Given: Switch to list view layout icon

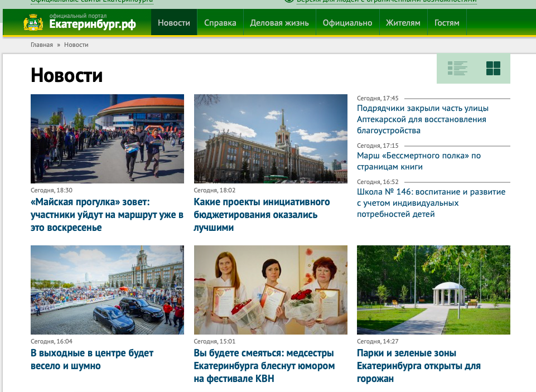Looking at the screenshot, I should click(457, 69).
